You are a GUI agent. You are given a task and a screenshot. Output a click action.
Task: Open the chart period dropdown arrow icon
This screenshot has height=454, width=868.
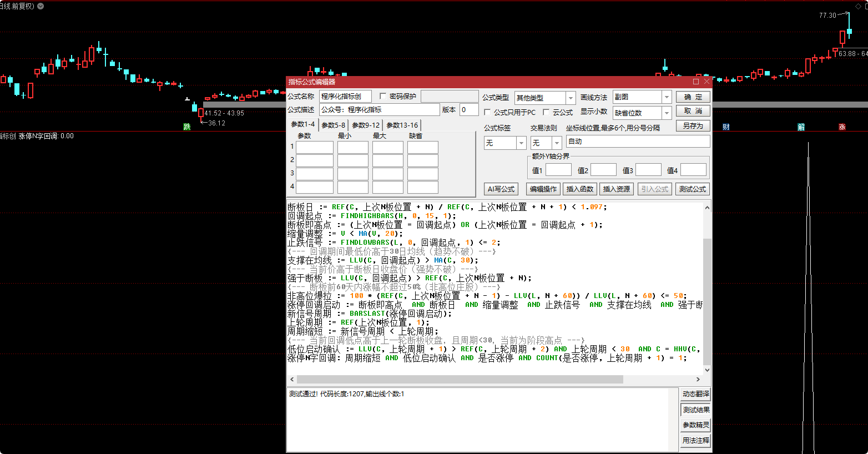click(41, 6)
